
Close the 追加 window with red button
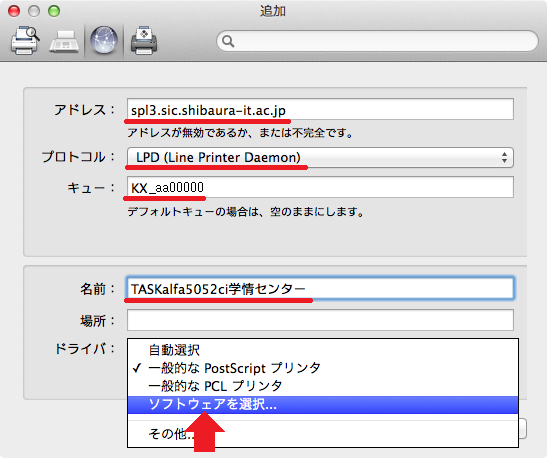tap(14, 11)
